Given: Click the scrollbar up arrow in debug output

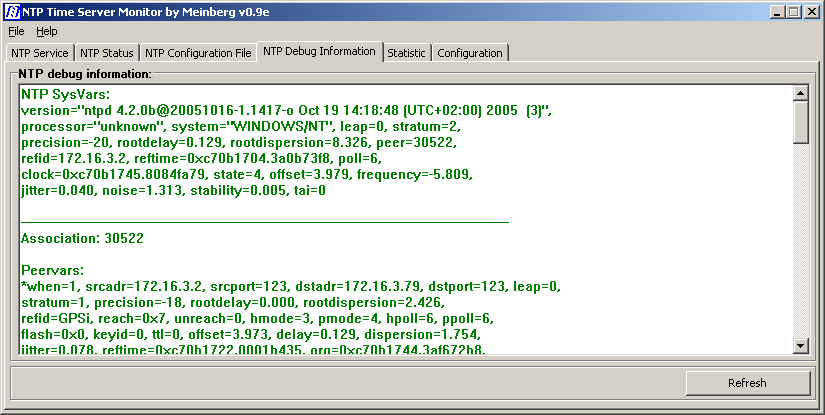Looking at the screenshot, I should tap(800, 94).
